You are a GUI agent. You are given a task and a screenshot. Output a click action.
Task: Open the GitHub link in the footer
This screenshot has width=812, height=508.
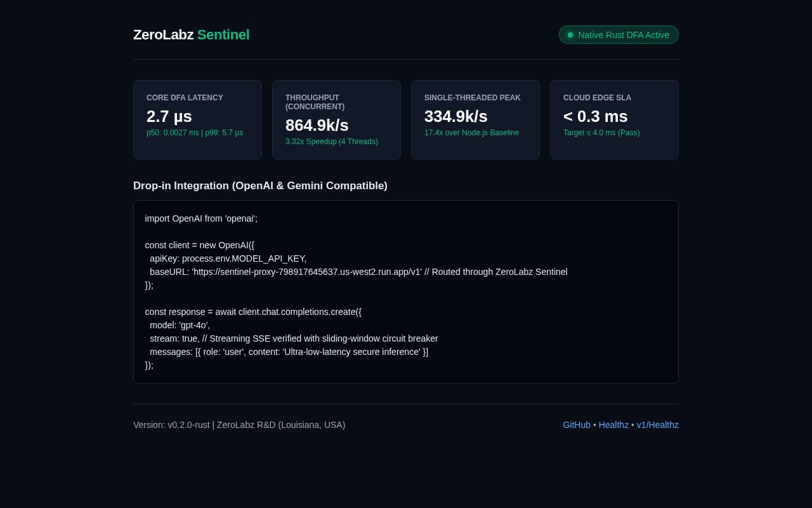click(x=577, y=425)
